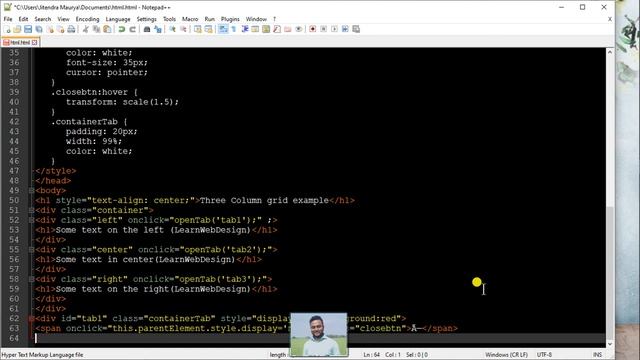Click the Redo arrow icon
640x360 pixels.
click(132, 29)
